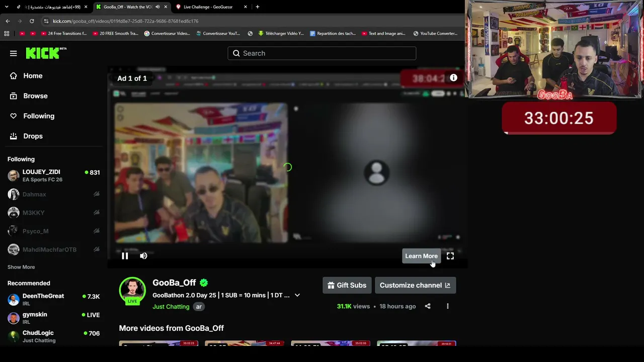Screen dimensions: 644x362
Task: Open a new browser tab
Action: point(258,7)
